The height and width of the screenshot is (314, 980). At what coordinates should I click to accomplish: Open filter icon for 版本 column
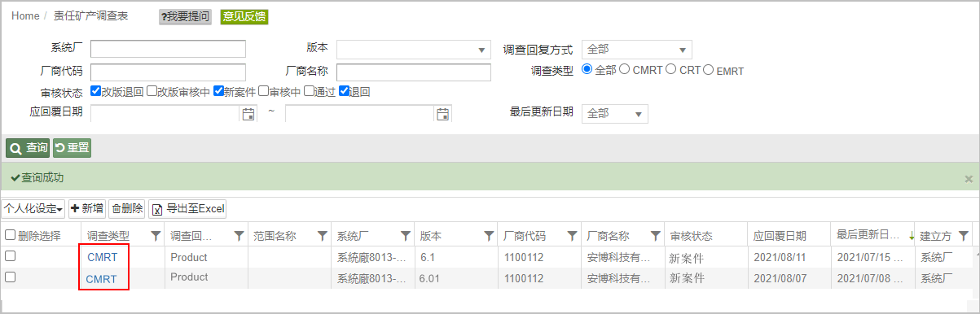[x=489, y=236]
